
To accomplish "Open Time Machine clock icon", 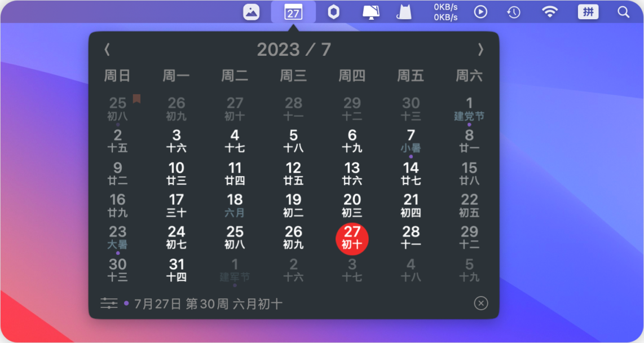I will pyautogui.click(x=513, y=12).
